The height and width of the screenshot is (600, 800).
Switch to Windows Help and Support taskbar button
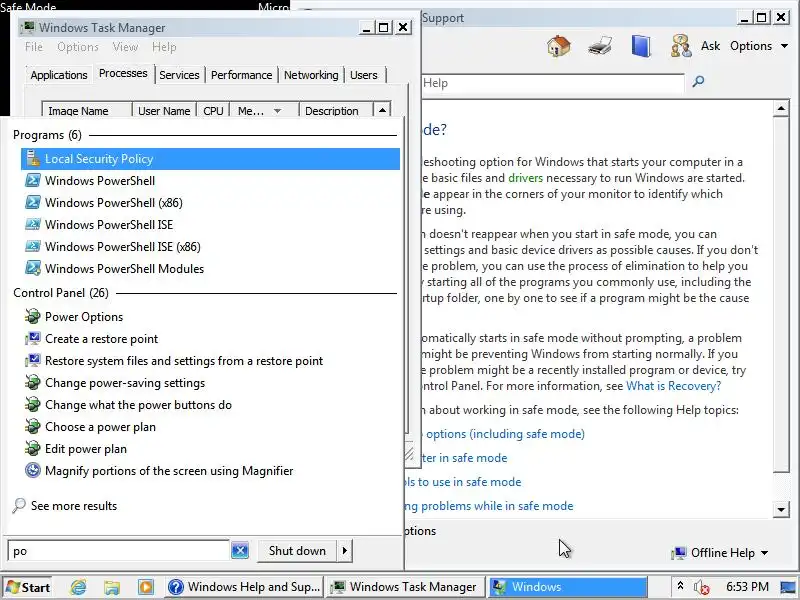[x=245, y=587]
